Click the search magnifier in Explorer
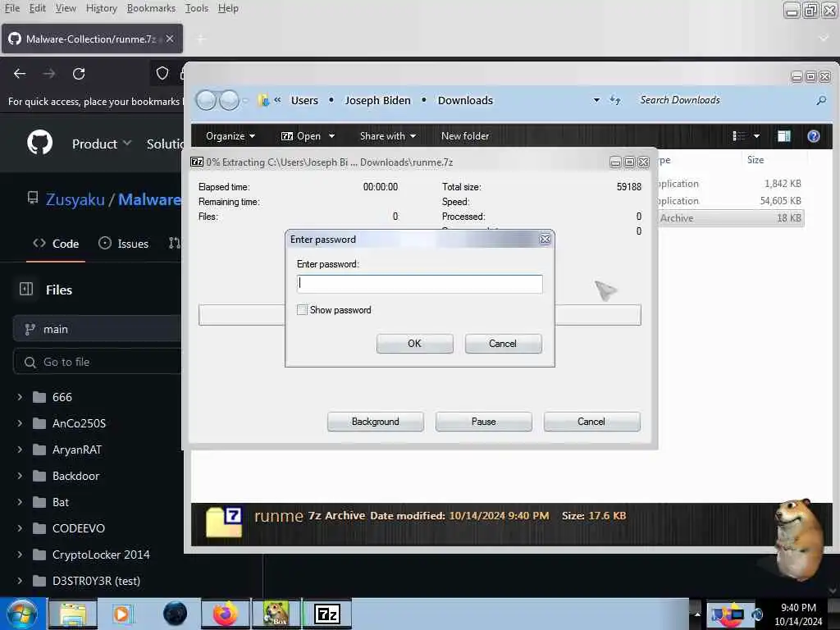 click(821, 100)
